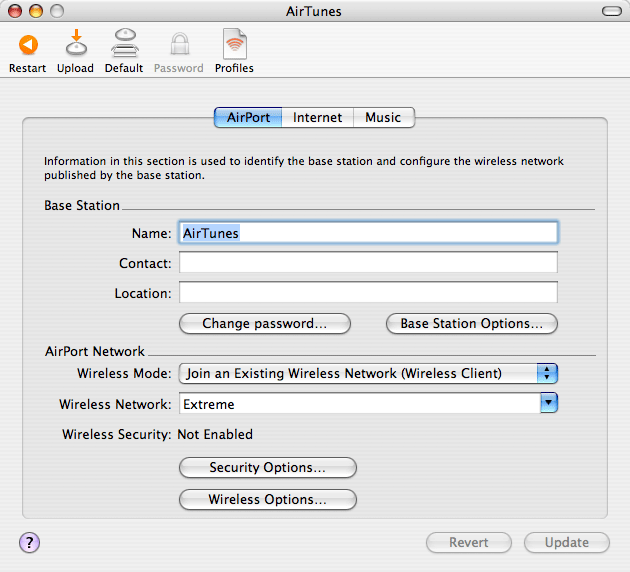Click the Upload toolbar icon
This screenshot has height=572, width=630.
[x=76, y=43]
